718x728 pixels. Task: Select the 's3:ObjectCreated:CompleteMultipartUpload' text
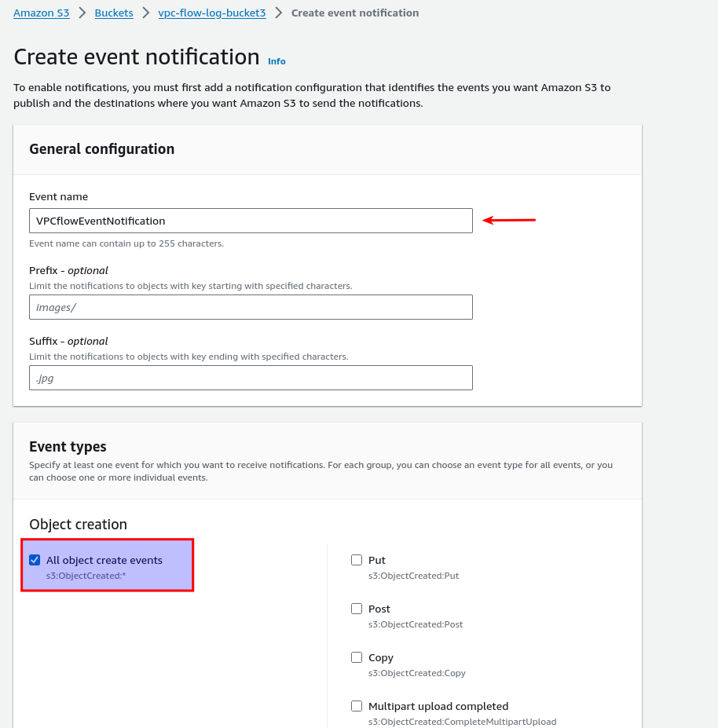[x=462, y=722]
